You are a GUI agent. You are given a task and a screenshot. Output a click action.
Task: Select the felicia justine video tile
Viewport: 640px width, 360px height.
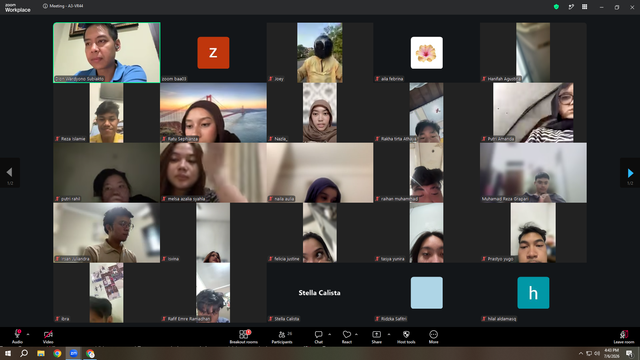click(x=320, y=233)
